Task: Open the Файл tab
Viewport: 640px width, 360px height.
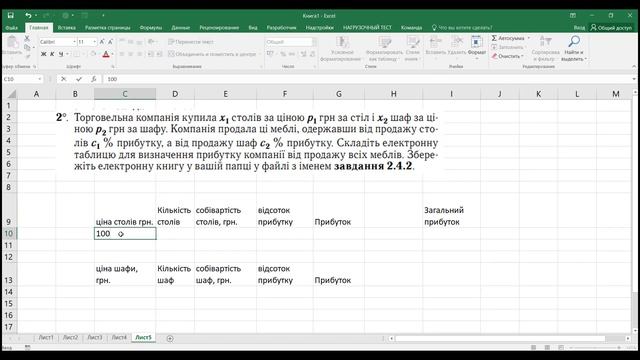Action: (11, 28)
